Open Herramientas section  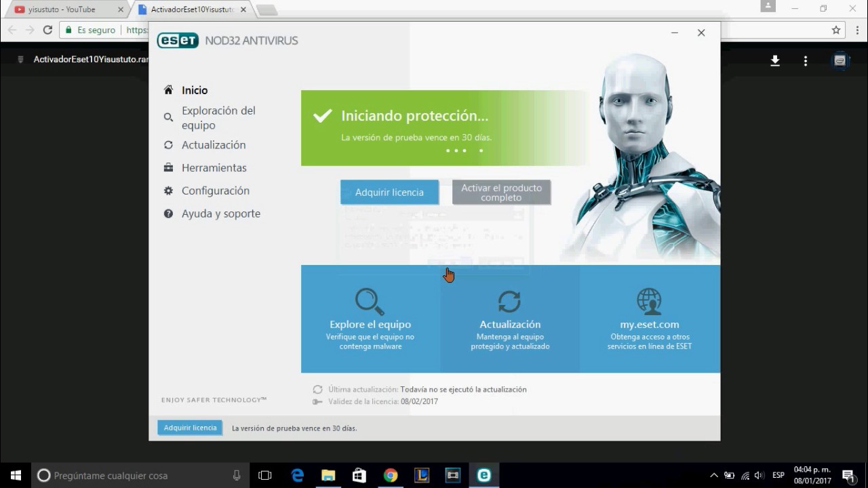214,168
